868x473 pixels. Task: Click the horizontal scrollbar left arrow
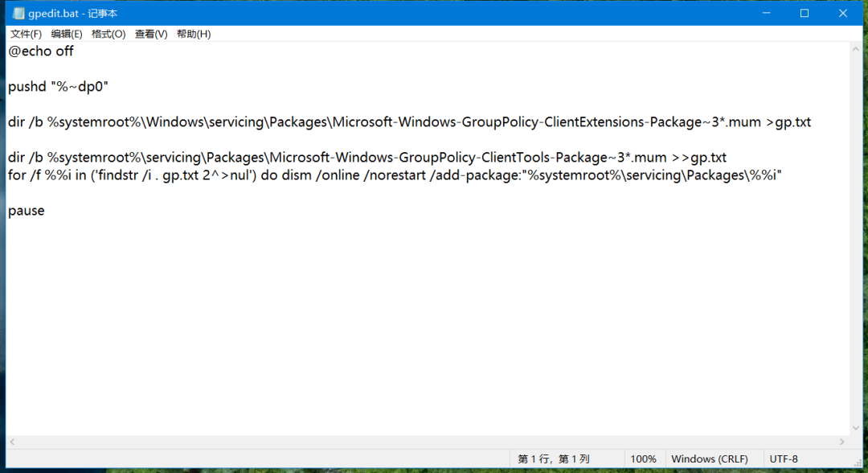click(12, 442)
